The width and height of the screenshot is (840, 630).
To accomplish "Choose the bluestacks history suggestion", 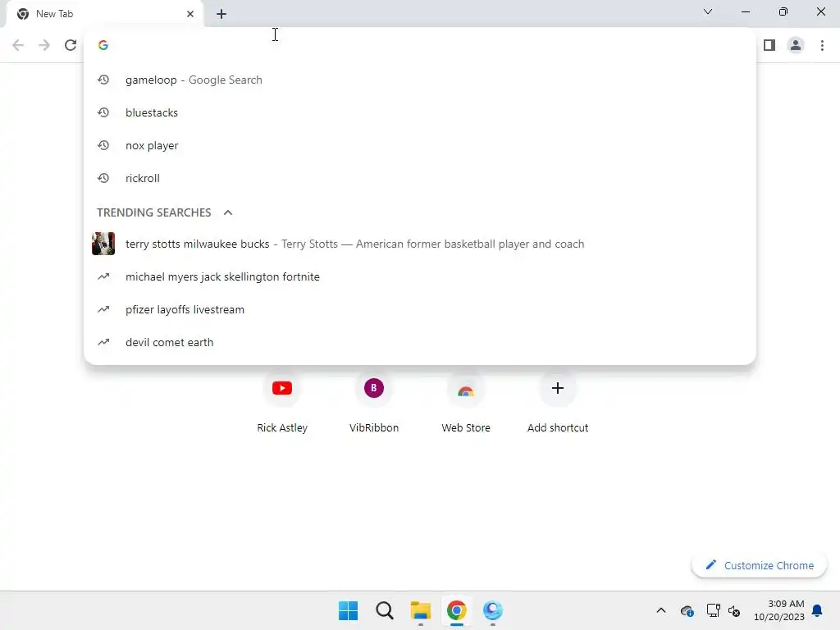I will click(x=420, y=112).
